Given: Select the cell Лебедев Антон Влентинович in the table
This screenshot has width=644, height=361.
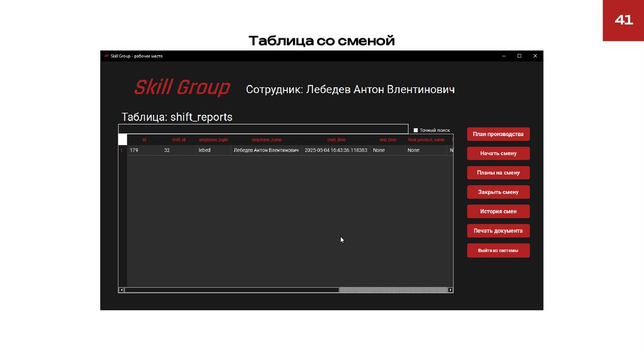Looking at the screenshot, I should pos(267,150).
